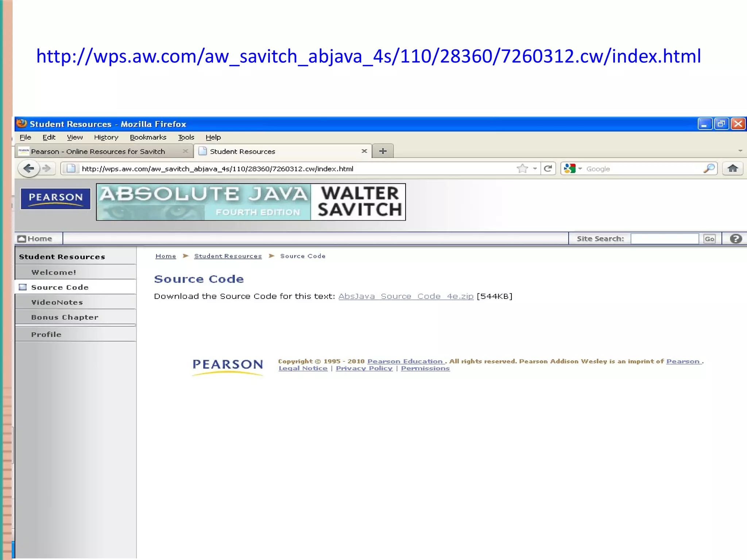This screenshot has width=747, height=560.
Task: Follow the Student Resources breadcrumb link
Action: click(x=228, y=256)
